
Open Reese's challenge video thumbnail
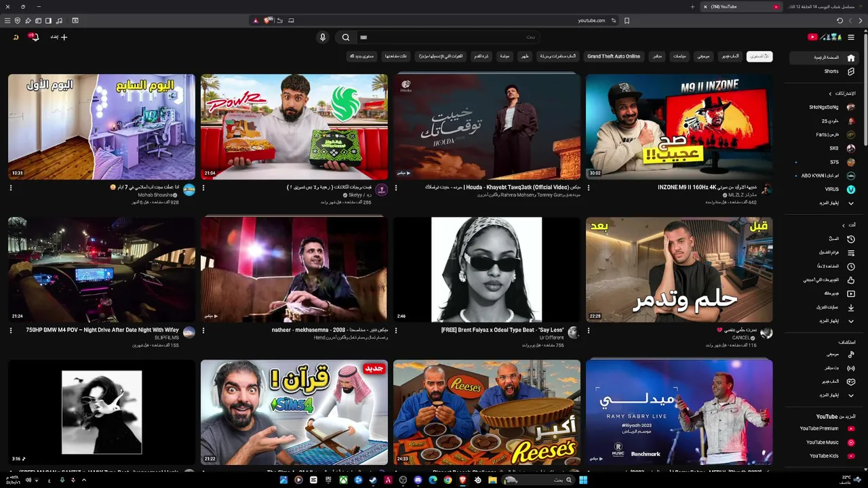click(x=487, y=412)
